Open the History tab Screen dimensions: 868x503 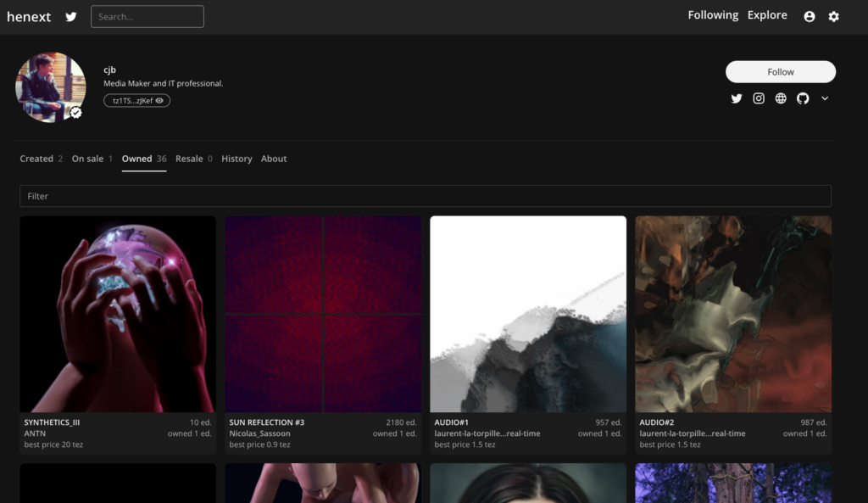236,159
